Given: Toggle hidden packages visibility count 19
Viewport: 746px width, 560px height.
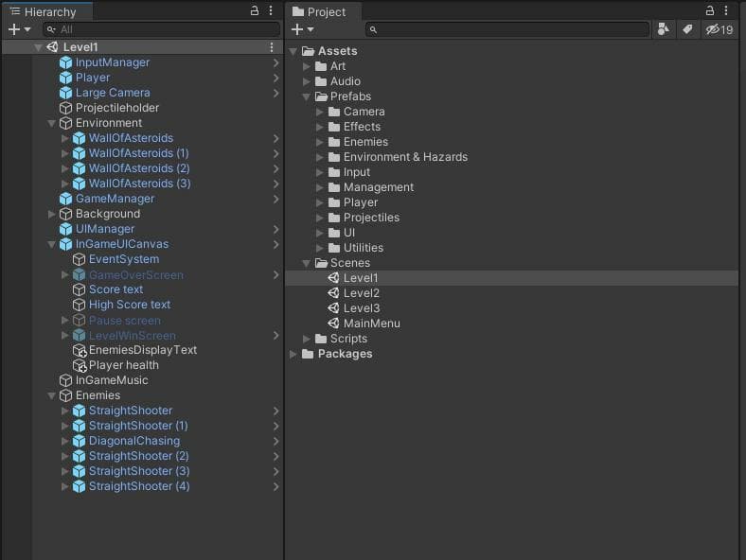Looking at the screenshot, I should pos(719,30).
